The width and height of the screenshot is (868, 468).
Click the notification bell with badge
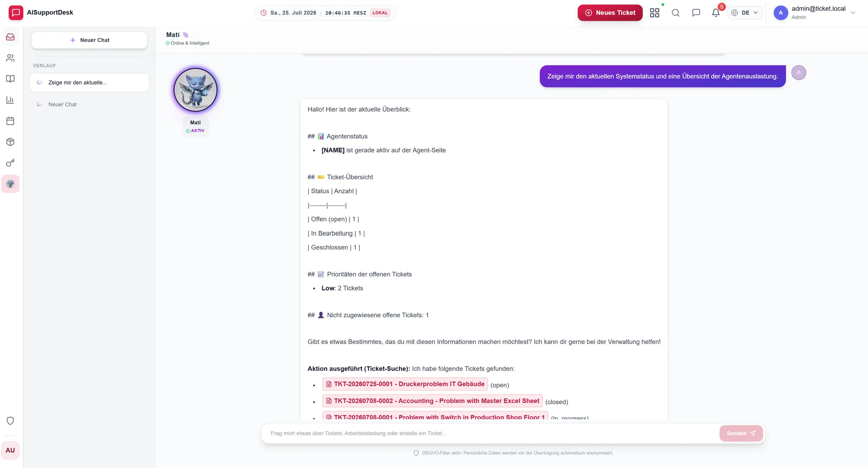pos(716,13)
